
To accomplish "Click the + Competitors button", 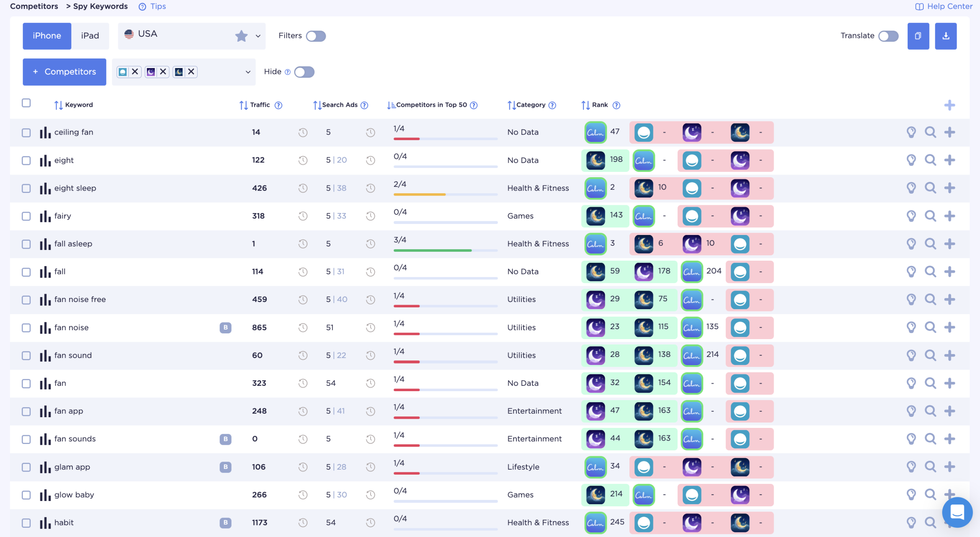I will click(64, 72).
